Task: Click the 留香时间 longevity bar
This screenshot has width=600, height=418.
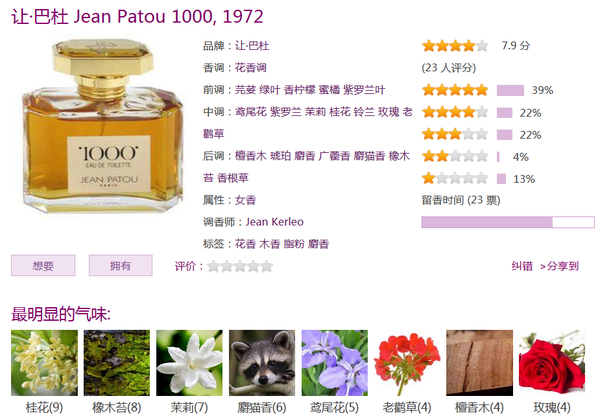Action: 508,222
